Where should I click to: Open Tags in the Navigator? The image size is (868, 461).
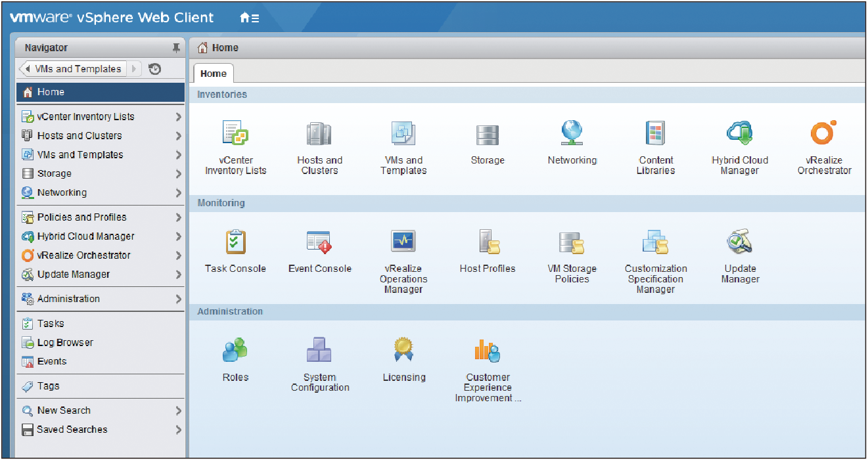pyautogui.click(x=100, y=386)
